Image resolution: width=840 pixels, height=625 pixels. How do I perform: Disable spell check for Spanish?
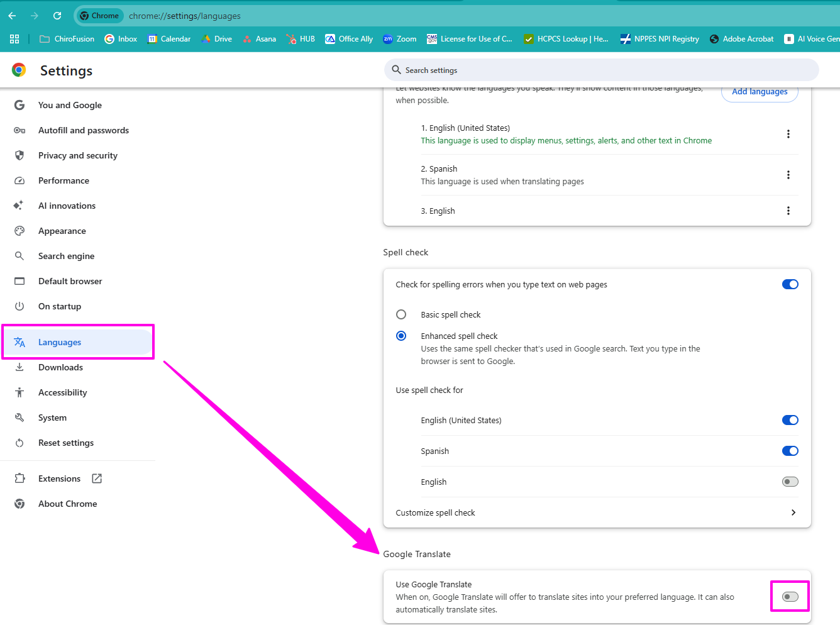(790, 451)
